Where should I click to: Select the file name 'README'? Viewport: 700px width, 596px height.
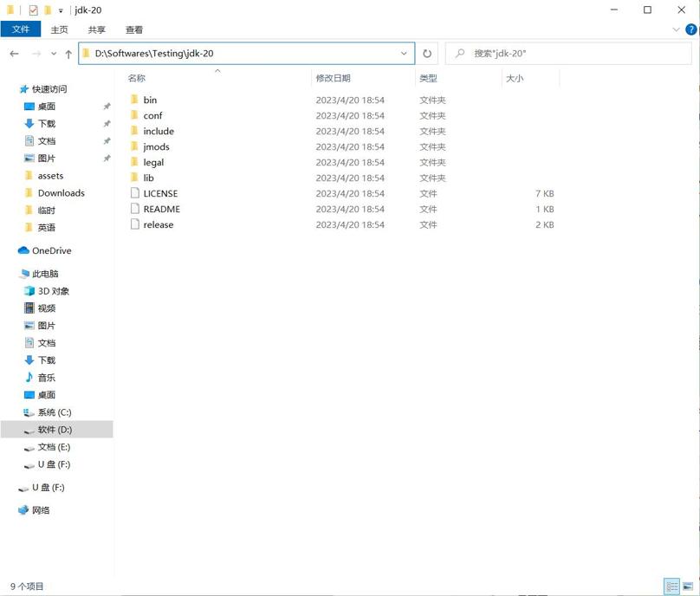pyautogui.click(x=162, y=210)
